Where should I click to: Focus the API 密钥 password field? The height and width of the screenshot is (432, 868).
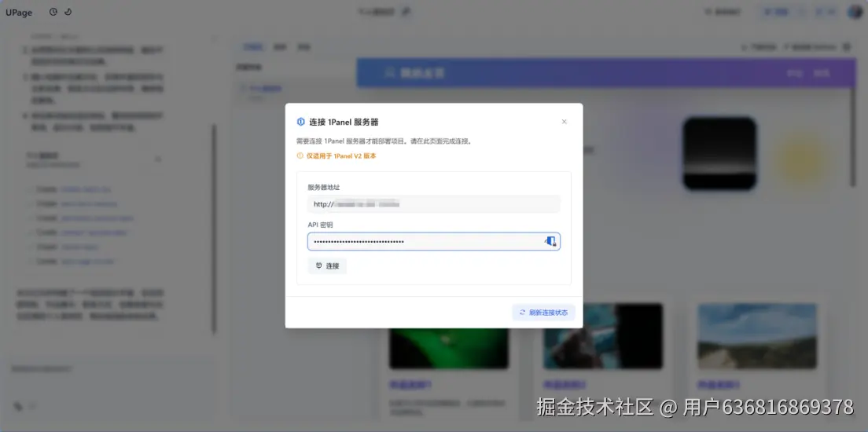tap(434, 242)
